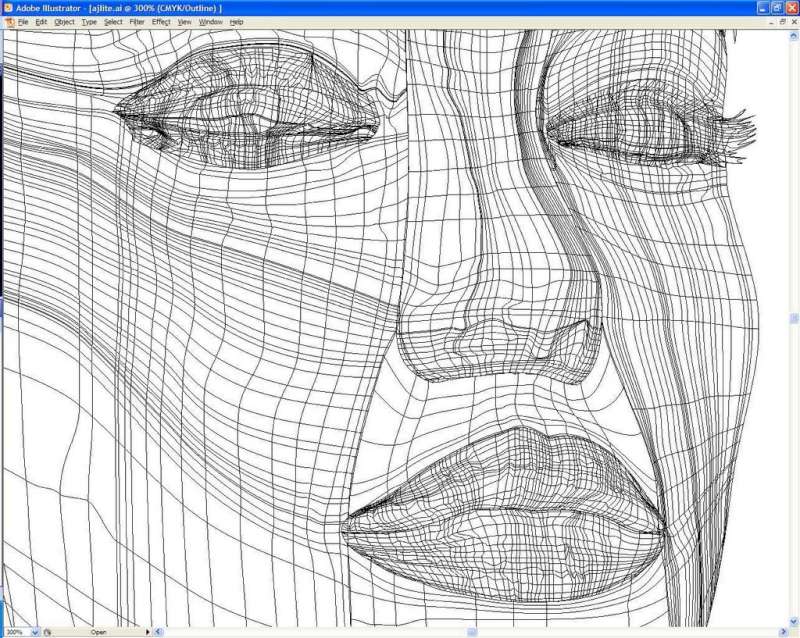The height and width of the screenshot is (638, 800).
Task: Click the Illustrator icon in title bar
Action: point(8,7)
